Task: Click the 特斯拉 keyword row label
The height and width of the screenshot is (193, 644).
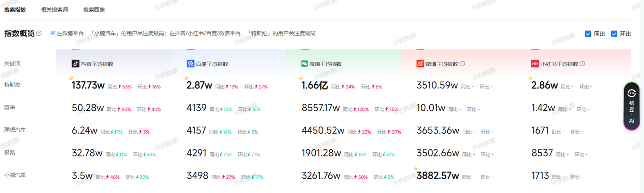Action: tap(13, 85)
